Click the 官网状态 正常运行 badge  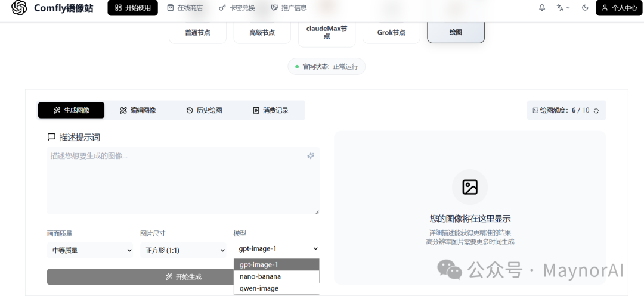327,67
